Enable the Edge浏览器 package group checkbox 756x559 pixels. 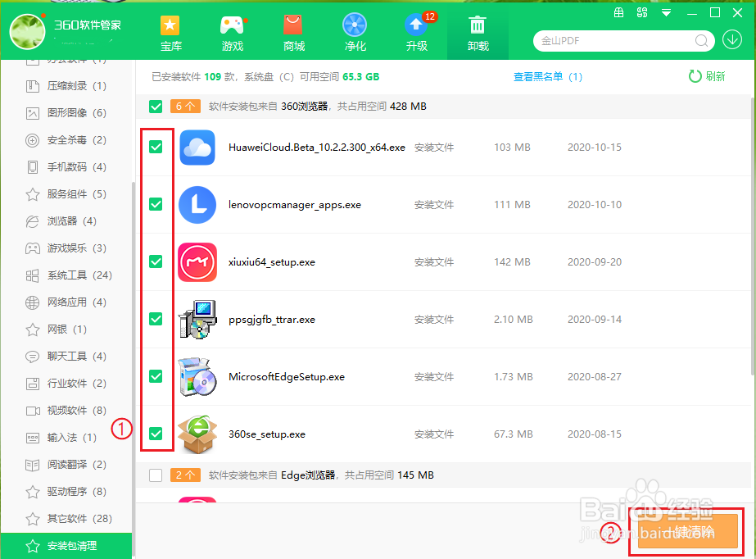(156, 475)
